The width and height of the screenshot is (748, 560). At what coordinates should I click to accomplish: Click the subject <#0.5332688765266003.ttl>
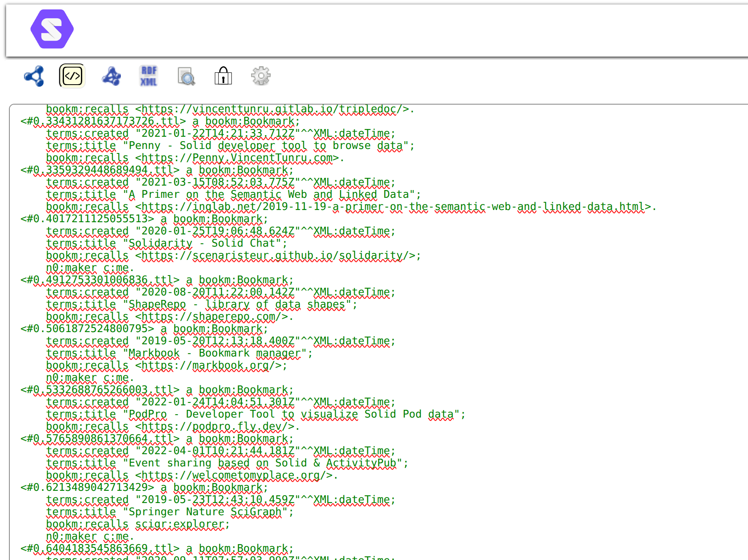coord(100,390)
